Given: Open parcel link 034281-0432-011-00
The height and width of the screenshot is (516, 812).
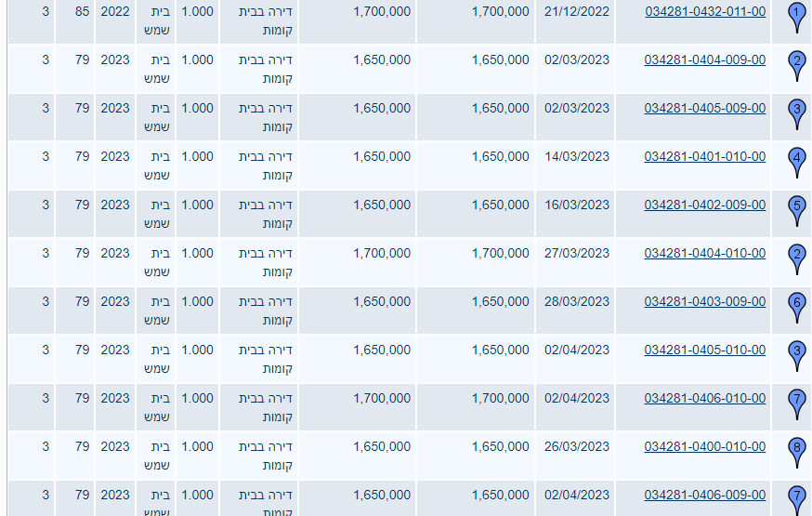Looking at the screenshot, I should [705, 11].
